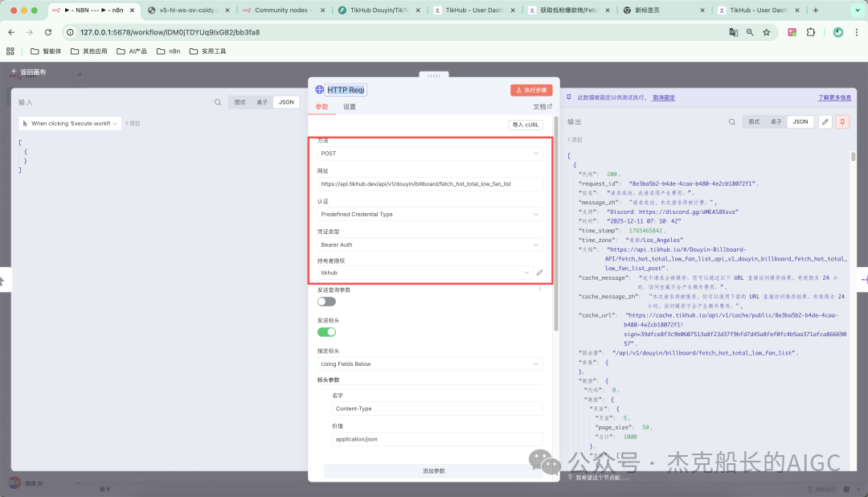Reload the page with refresh icon

coord(48,32)
